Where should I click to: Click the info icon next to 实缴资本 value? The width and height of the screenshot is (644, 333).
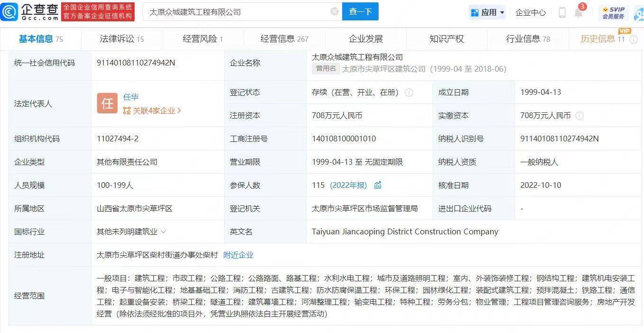[x=579, y=116]
